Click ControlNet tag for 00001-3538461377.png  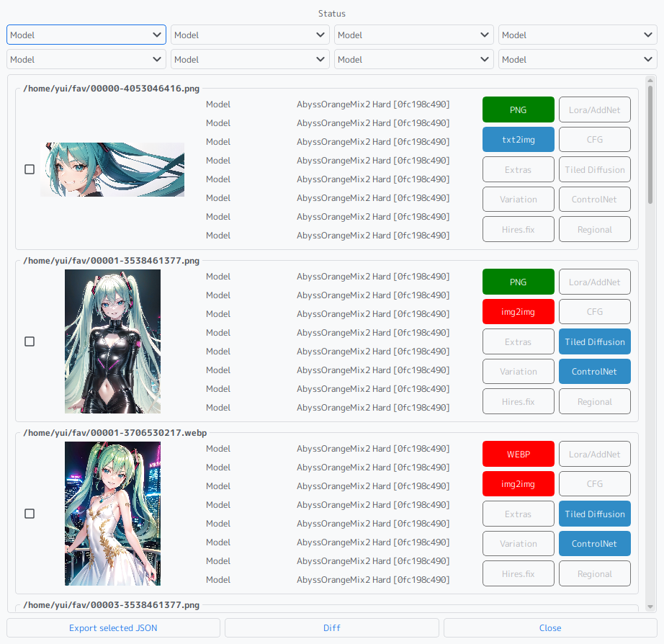[594, 372]
